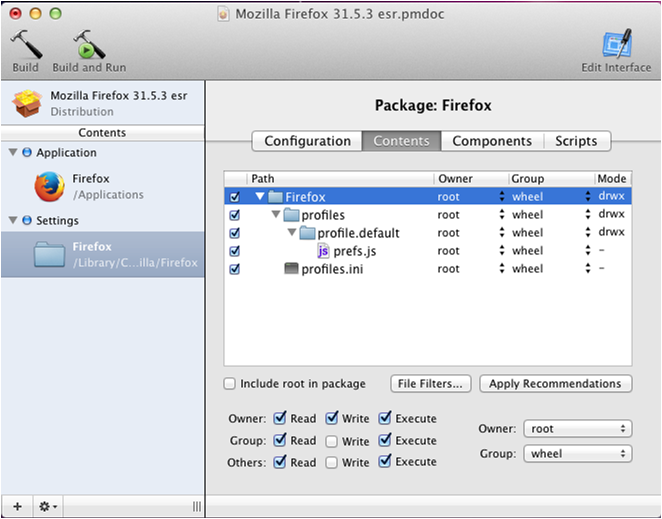
Task: Click the profiles.ini file icon
Action: click(x=291, y=269)
